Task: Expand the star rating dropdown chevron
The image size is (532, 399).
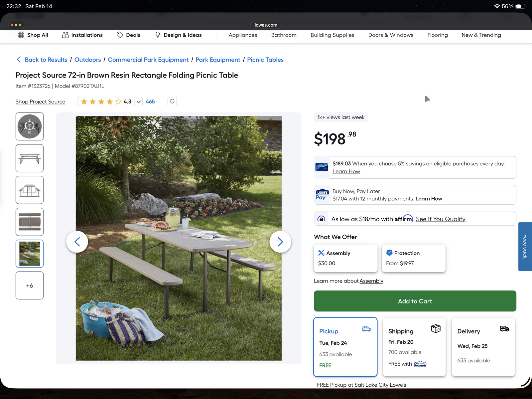Action: pyautogui.click(x=139, y=102)
